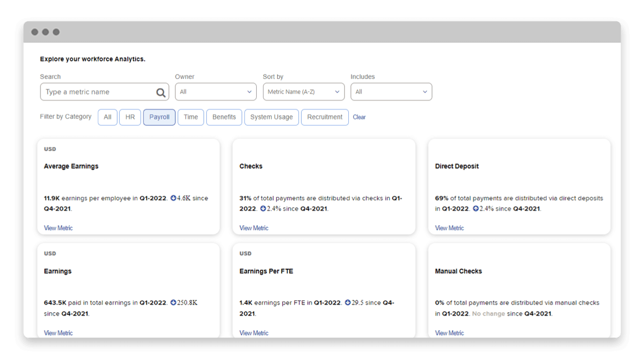The width and height of the screenshot is (644, 359).
Task: Toggle the HR category filter
Action: (x=130, y=117)
